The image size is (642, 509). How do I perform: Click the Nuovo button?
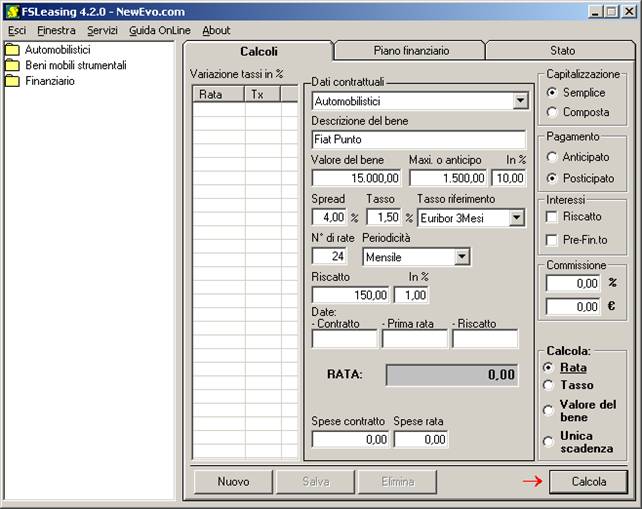point(233,482)
